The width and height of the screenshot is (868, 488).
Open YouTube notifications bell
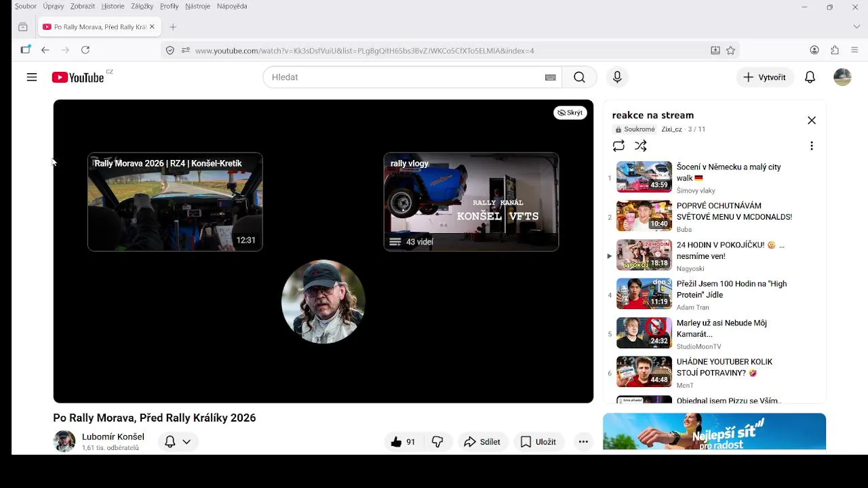pos(810,77)
